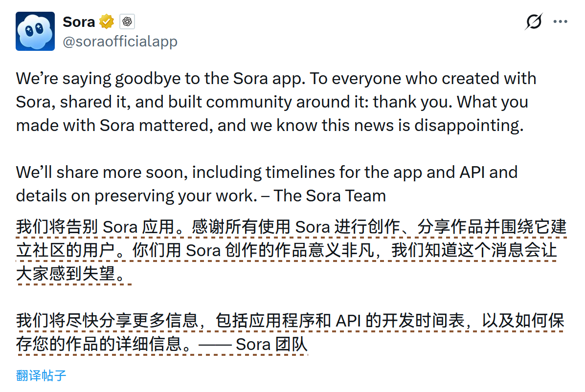Click the '—— Sora 团队' signature text
Image resolution: width=585 pixels, height=392 pixels.
click(253, 344)
